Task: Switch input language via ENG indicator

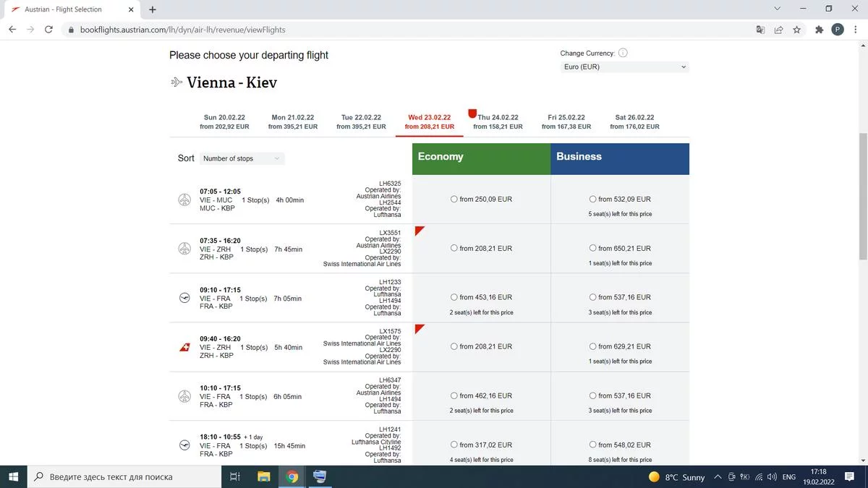Action: (x=789, y=477)
